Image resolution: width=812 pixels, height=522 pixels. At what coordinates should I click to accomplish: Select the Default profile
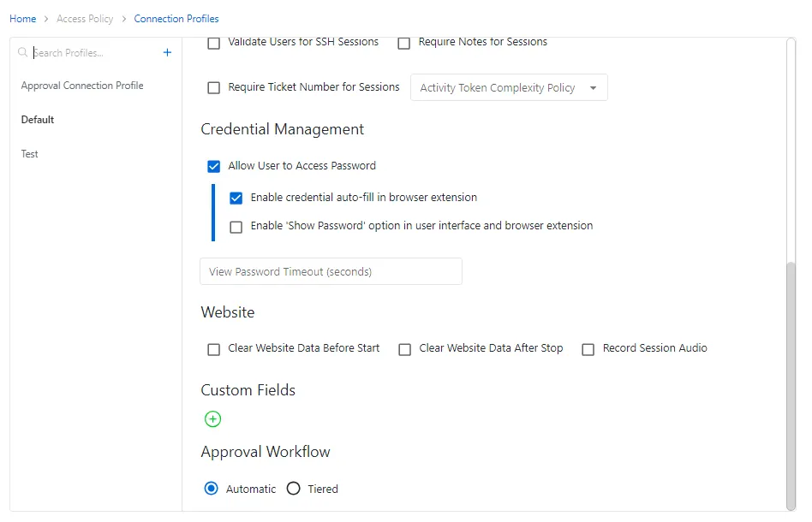38,120
